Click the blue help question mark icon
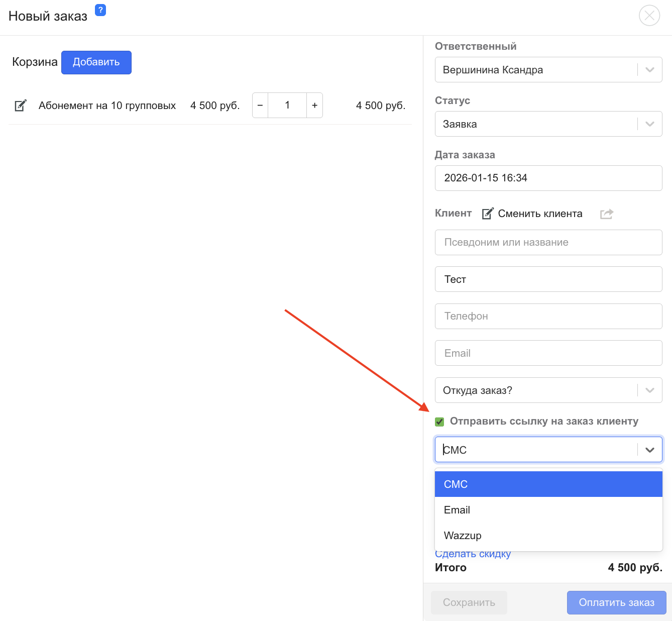 coord(100,10)
